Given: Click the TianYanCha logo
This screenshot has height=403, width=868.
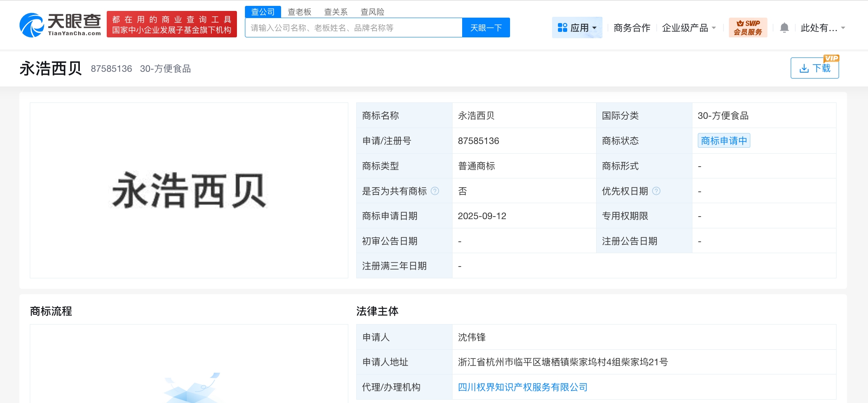Looking at the screenshot, I should point(60,25).
